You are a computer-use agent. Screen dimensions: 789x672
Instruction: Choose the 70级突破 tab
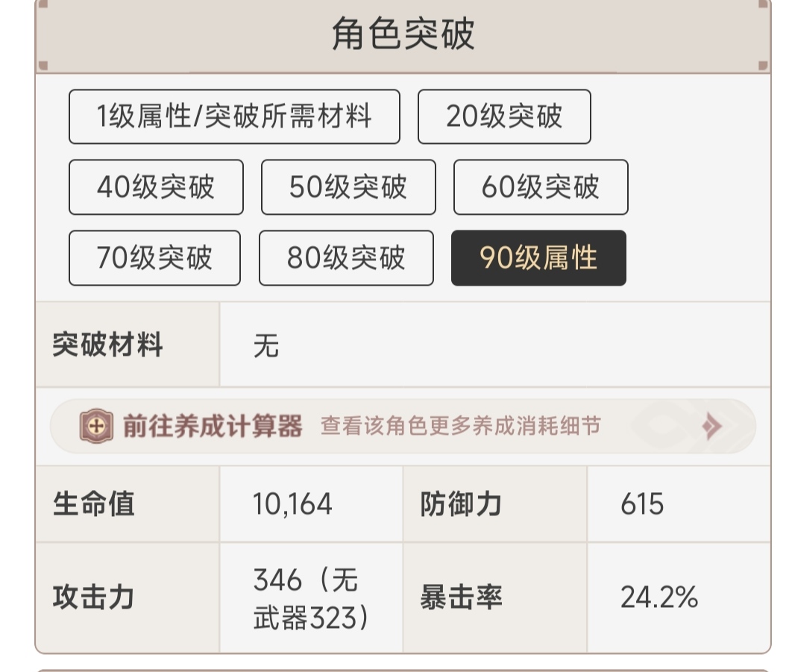(x=154, y=258)
